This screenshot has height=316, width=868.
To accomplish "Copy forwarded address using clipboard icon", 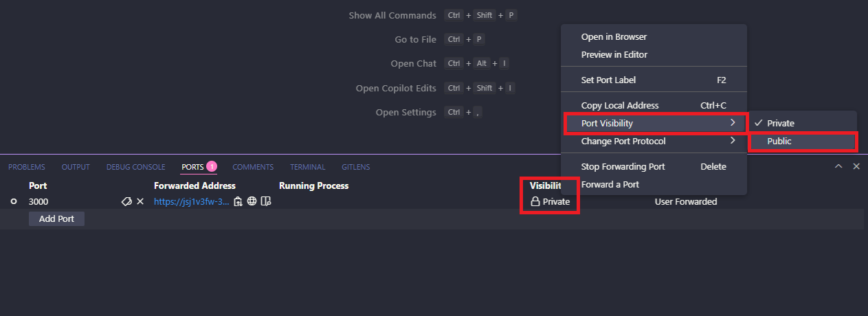I will 238,201.
